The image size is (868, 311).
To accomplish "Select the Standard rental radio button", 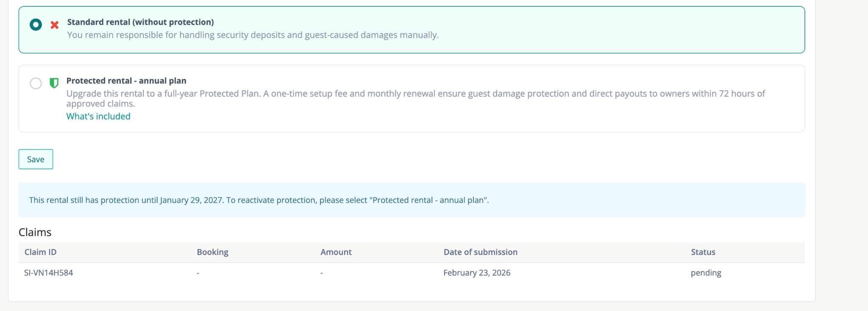I will (36, 25).
